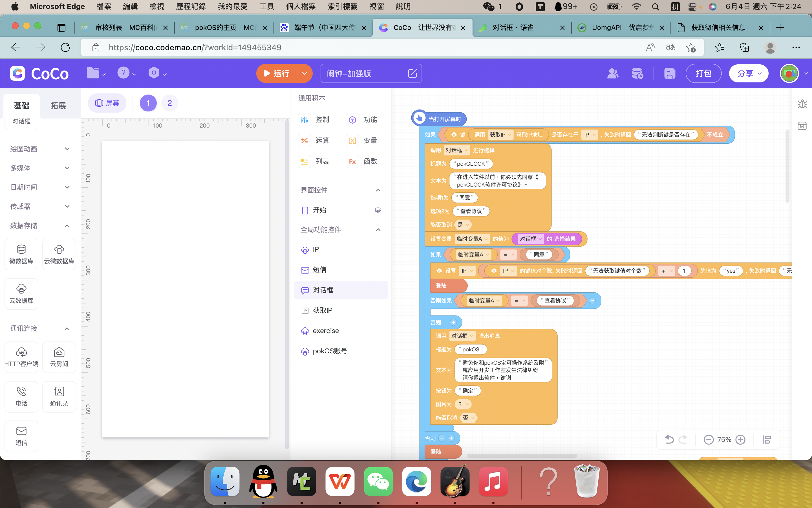This screenshot has height=508, width=812.
Task: Open the file folder menu icon
Action: coord(96,73)
